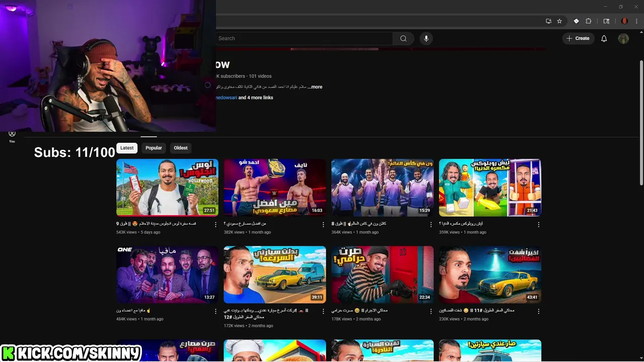644x362 pixels.
Task: Click the '543K views' video title text
Action: point(156,224)
